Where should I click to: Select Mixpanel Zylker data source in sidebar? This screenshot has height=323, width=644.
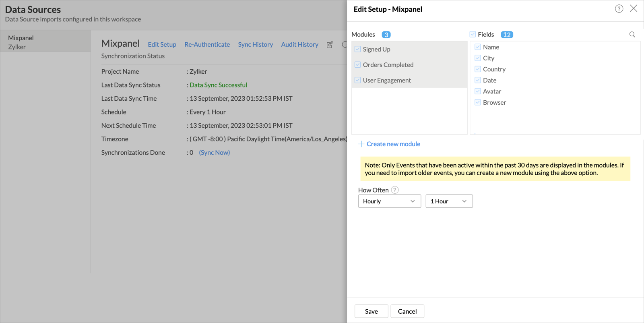[x=45, y=42]
